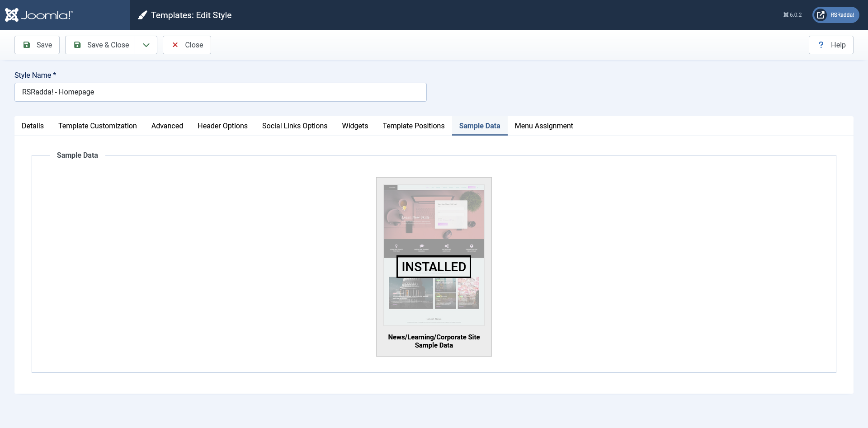This screenshot has width=868, height=428.
Task: Click the paintbrush icon beside Templates title
Action: click(x=142, y=15)
